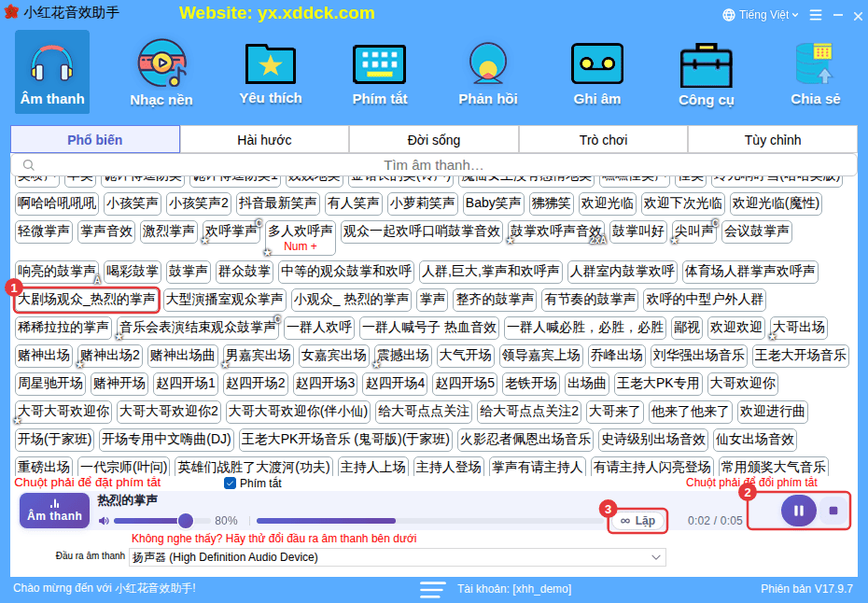Switch to the Tùy chỉnh tab
The height and width of the screenshot is (603, 868).
pos(773,139)
